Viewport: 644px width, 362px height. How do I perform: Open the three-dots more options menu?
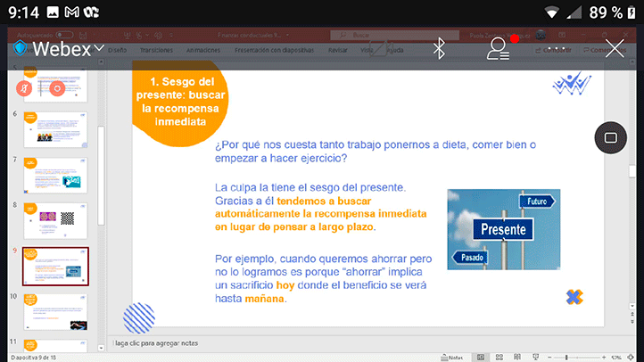pos(557,49)
